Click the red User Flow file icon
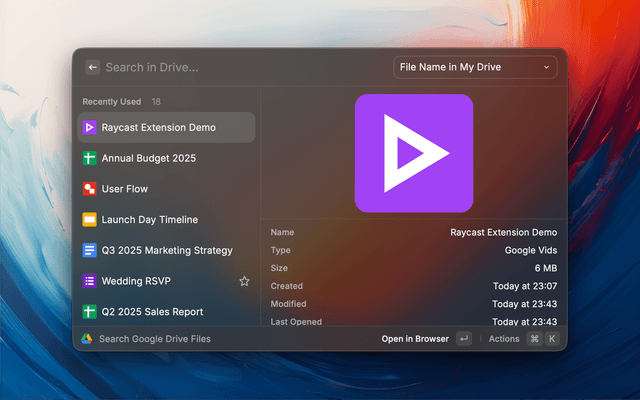Viewport: 640px width, 400px height. point(89,189)
